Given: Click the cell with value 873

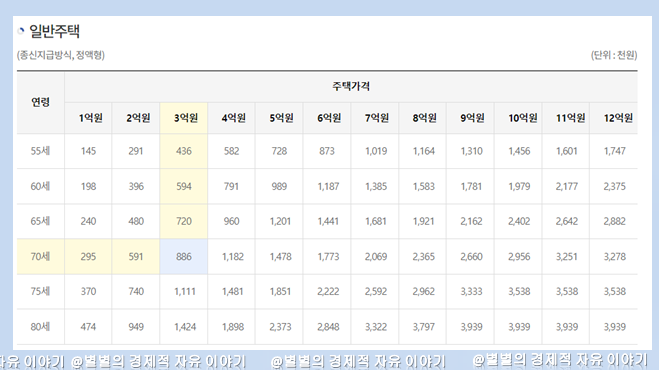Looking at the screenshot, I should tap(327, 151).
